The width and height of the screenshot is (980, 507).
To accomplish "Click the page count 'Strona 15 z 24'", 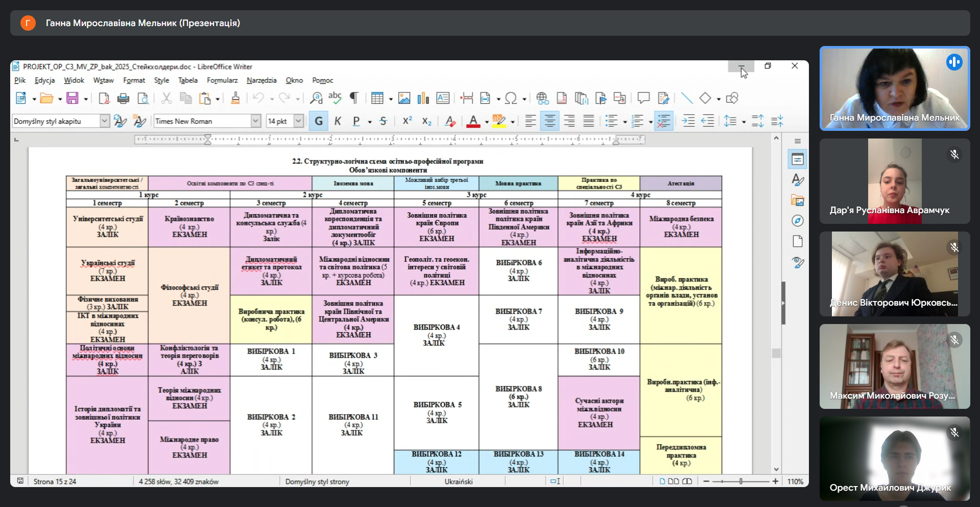I will [x=55, y=481].
